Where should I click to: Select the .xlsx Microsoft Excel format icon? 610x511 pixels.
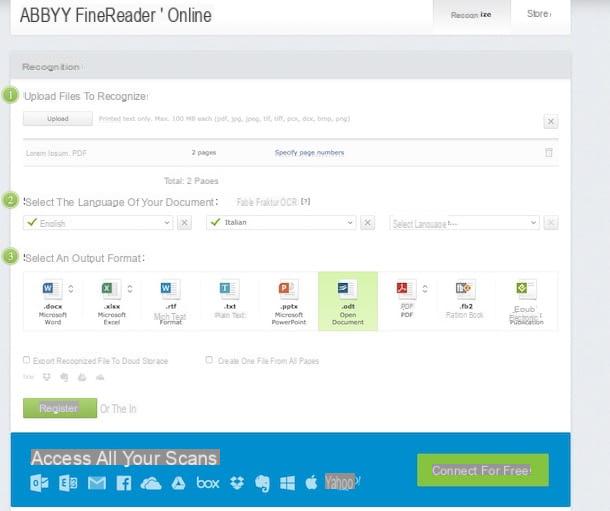click(111, 289)
